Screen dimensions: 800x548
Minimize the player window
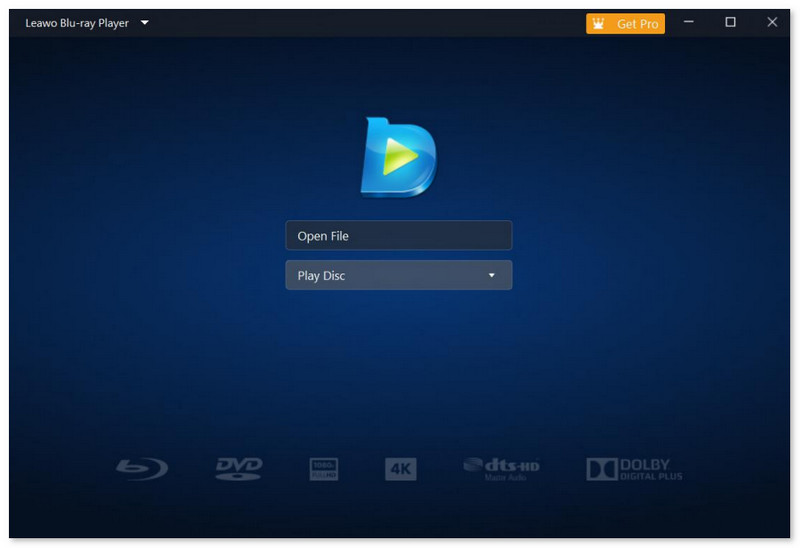(688, 22)
